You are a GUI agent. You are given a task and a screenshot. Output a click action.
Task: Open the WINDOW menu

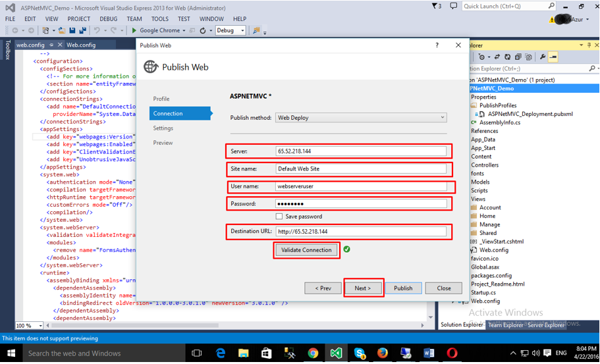click(x=211, y=18)
